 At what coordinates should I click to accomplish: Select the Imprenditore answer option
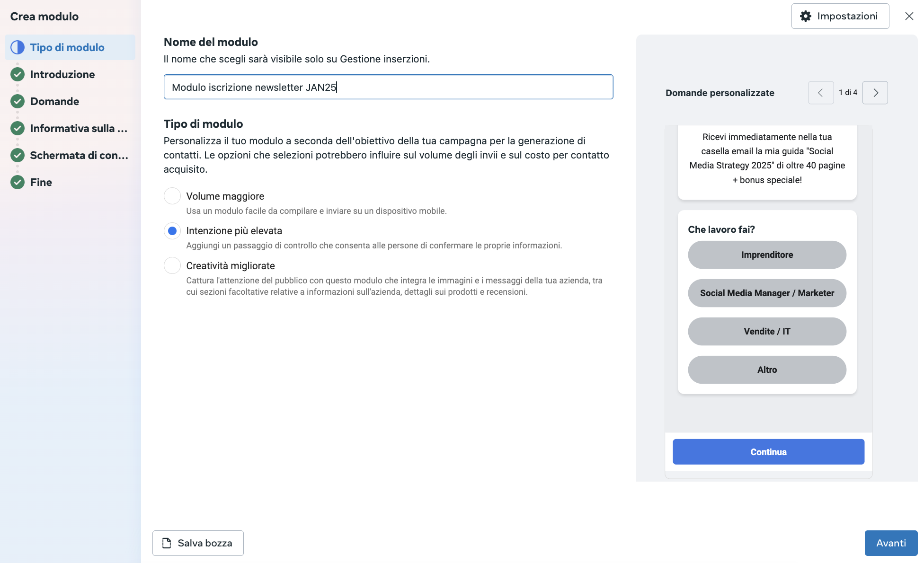(x=767, y=255)
